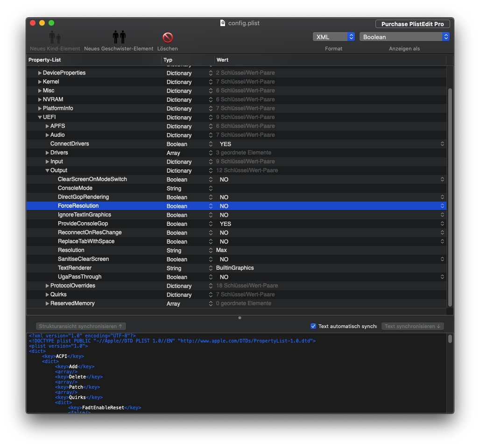Screen dimensions: 480x448
Task: Open type stepper for ForceResolution row
Action: 211,206
